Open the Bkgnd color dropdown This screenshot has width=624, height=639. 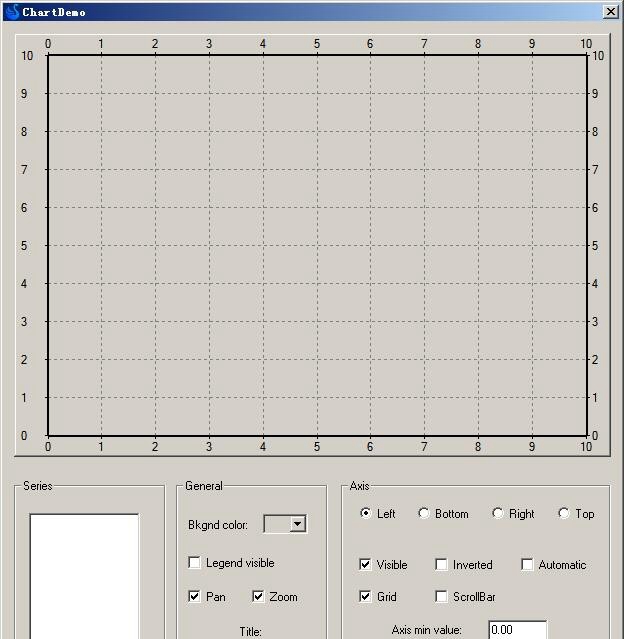coord(298,524)
